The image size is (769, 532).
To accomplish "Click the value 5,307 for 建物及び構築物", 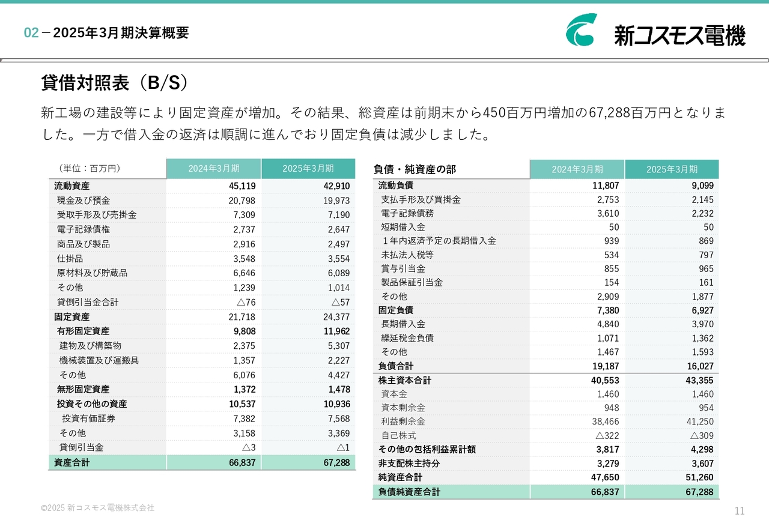I will point(339,346).
